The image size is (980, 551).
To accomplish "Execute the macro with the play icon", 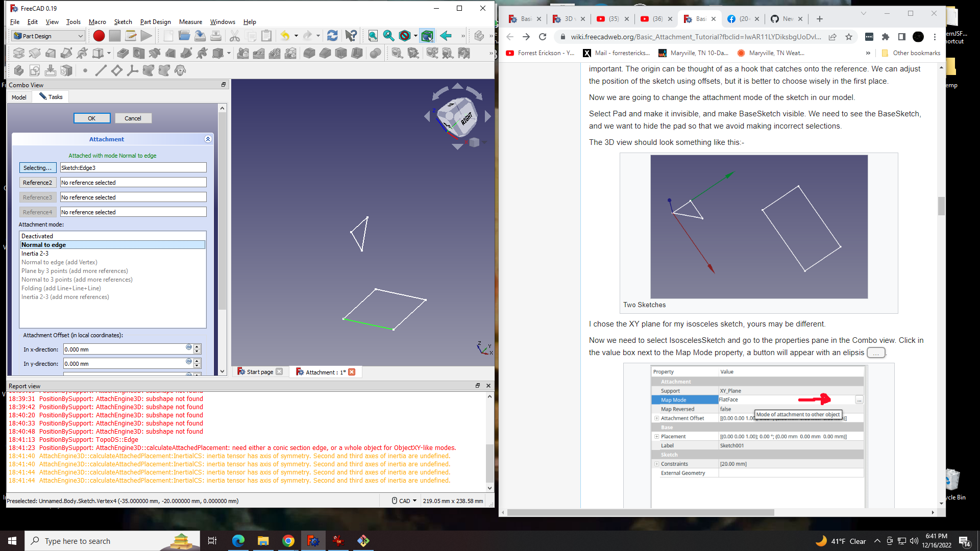I will 145,36.
